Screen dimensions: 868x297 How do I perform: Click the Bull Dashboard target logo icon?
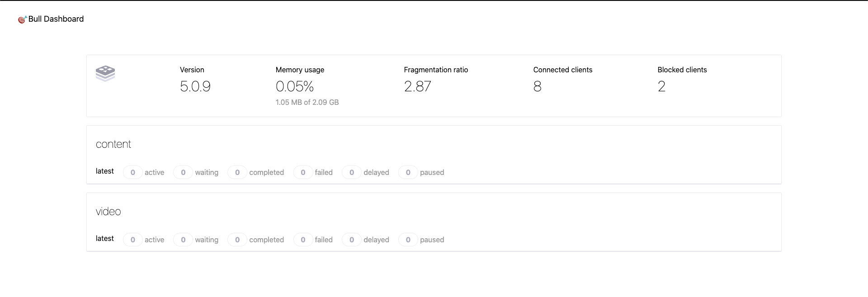pyautogui.click(x=22, y=19)
